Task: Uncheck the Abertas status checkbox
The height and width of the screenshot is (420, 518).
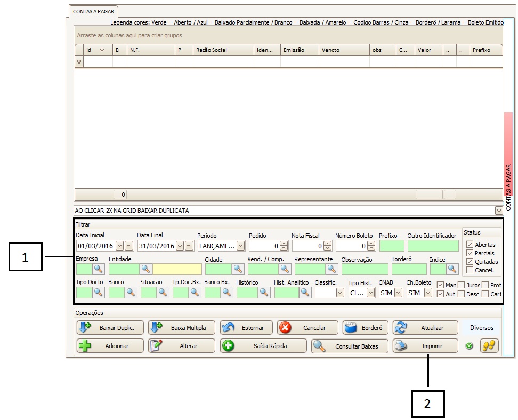Action: (470, 245)
